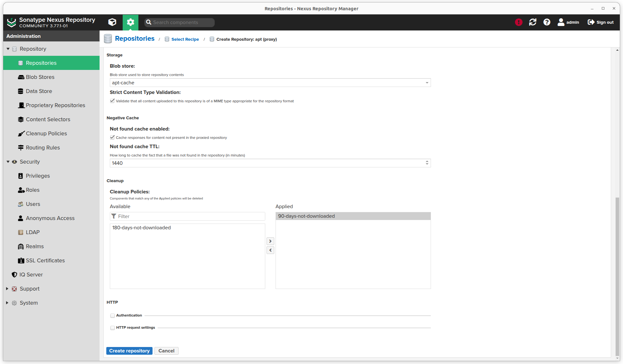Click the Cancel button
623x364 pixels.
(166, 351)
